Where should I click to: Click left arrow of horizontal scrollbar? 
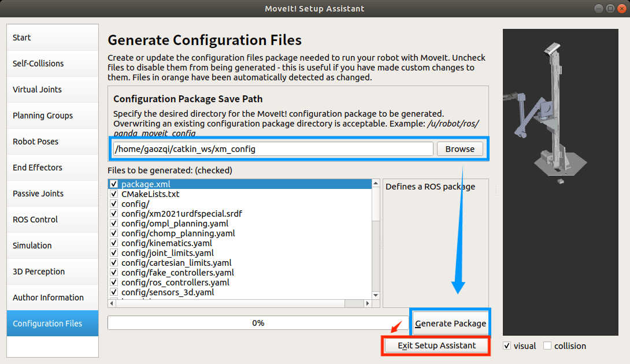point(112,303)
